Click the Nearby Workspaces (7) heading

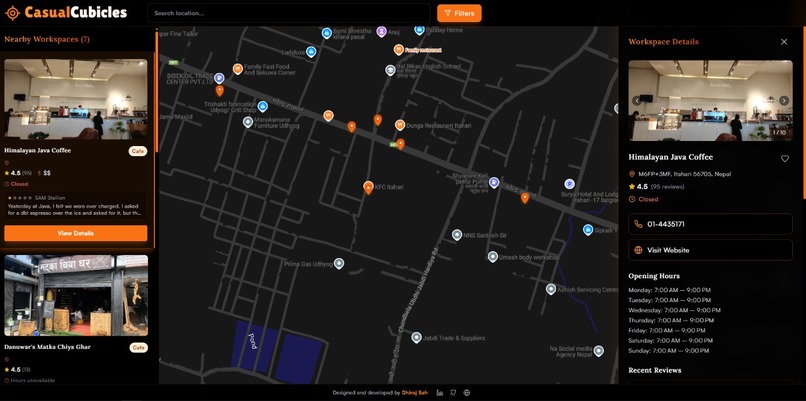coord(47,39)
